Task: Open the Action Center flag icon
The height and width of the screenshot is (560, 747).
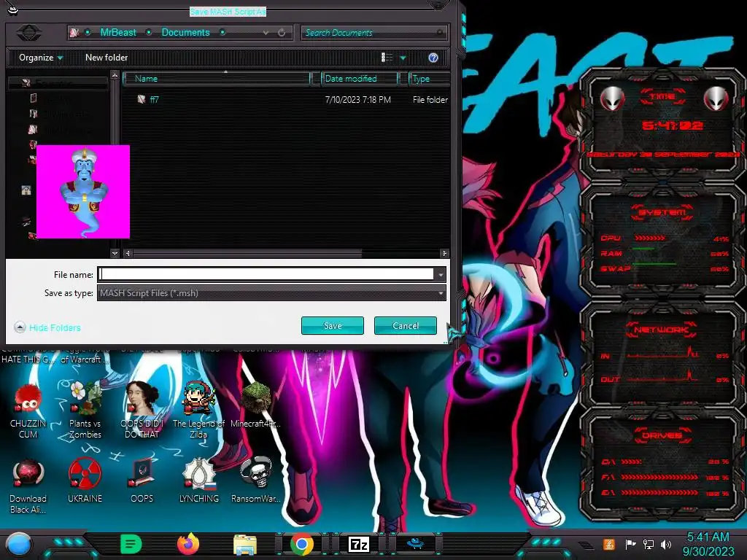Action: tap(631, 544)
